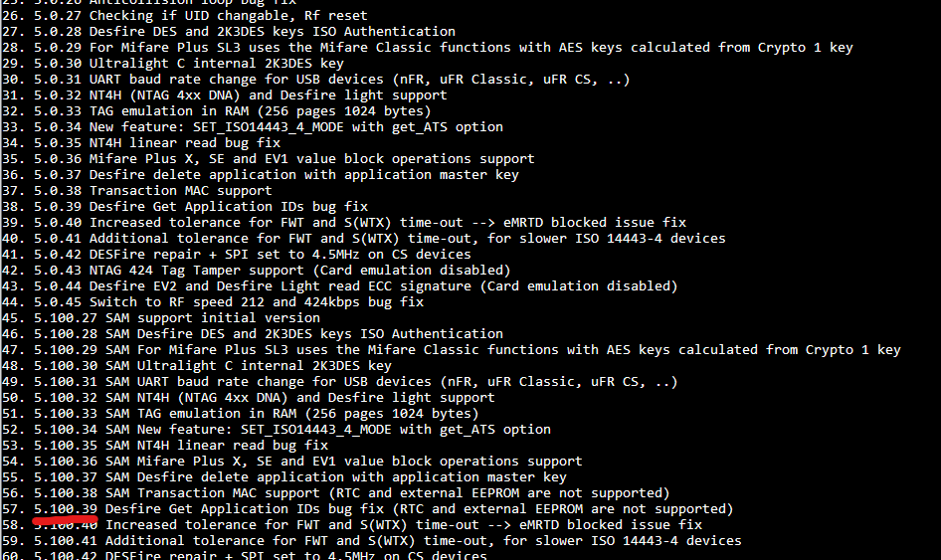The image size is (941, 560).
Task: Select the 5.0.35 NT4H linear read line
Action: 141,143
